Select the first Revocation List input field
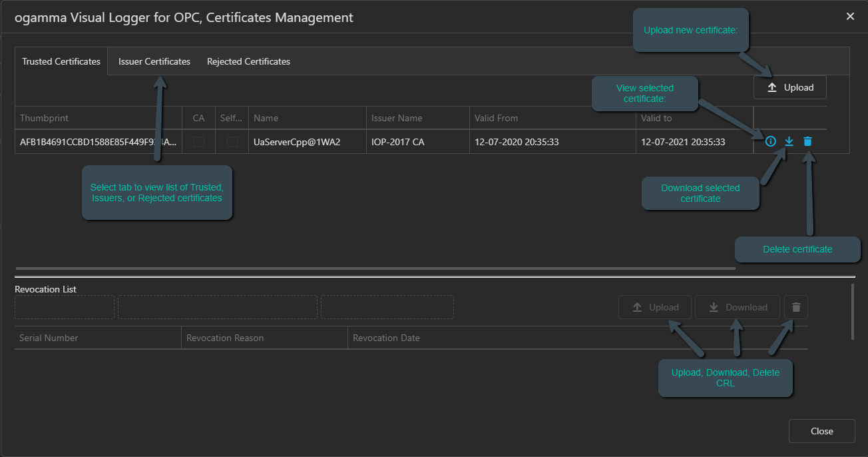 click(65, 307)
